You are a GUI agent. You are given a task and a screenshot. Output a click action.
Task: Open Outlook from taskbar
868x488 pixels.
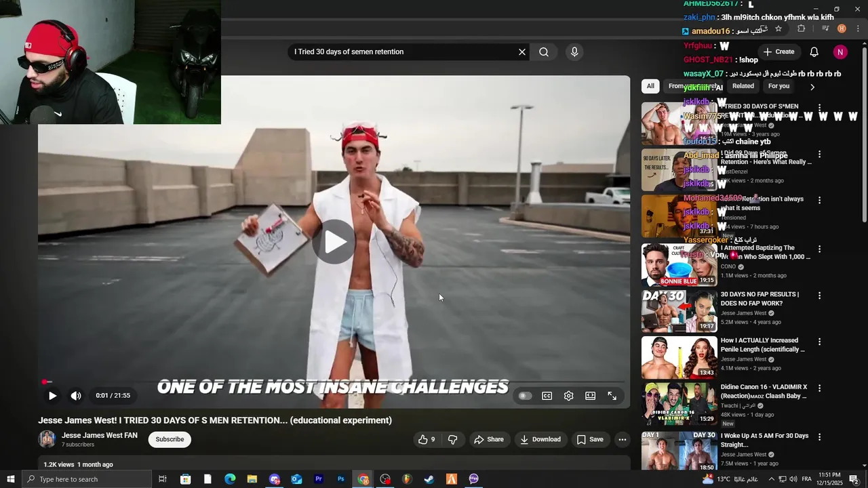coord(296,479)
